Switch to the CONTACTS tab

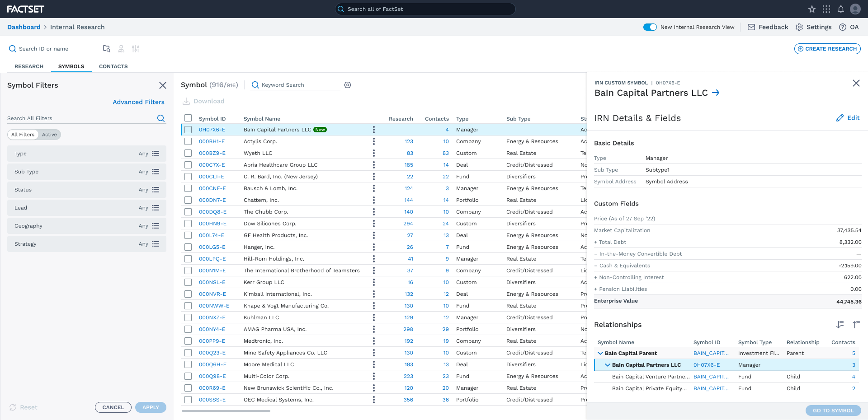tap(113, 66)
